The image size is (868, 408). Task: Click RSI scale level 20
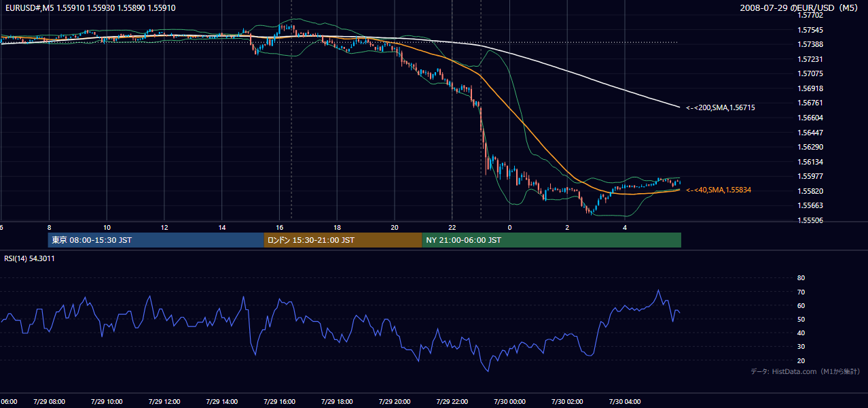pos(801,360)
